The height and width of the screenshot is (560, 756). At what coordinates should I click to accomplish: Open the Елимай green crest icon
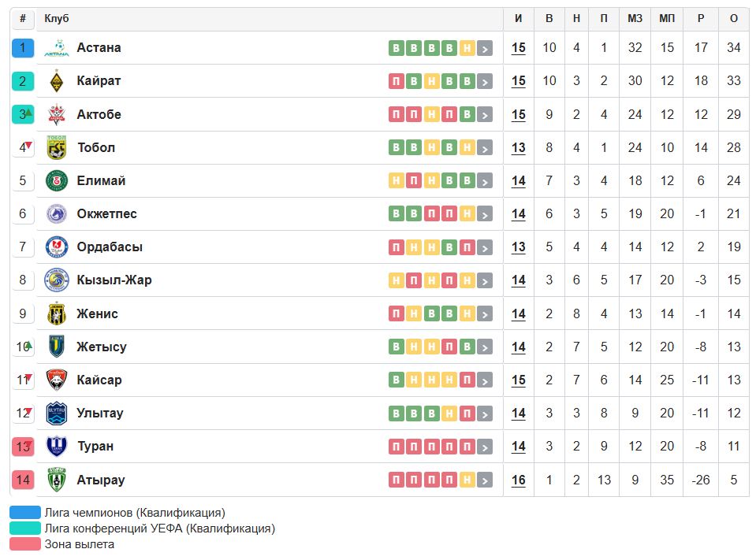pos(57,180)
